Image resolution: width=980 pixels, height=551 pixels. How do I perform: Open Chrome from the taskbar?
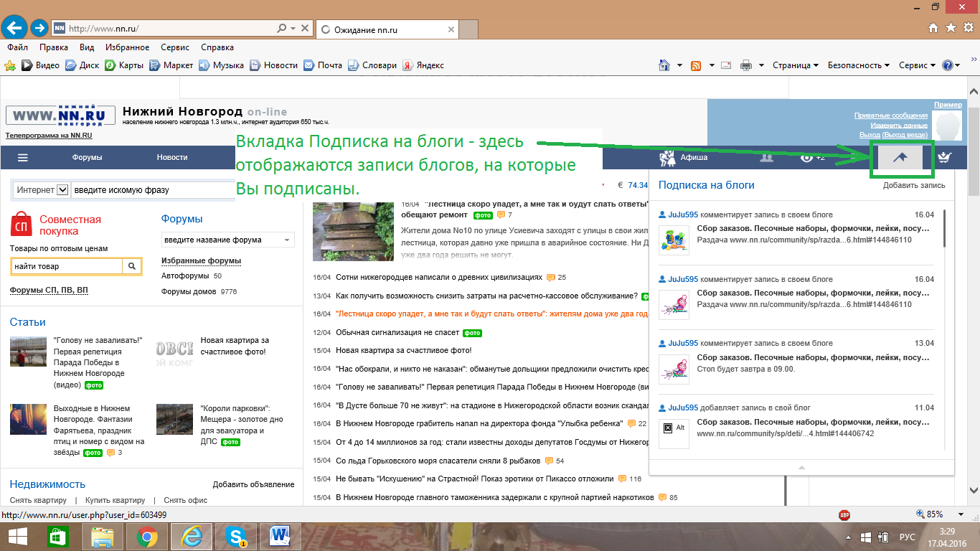pyautogui.click(x=147, y=537)
